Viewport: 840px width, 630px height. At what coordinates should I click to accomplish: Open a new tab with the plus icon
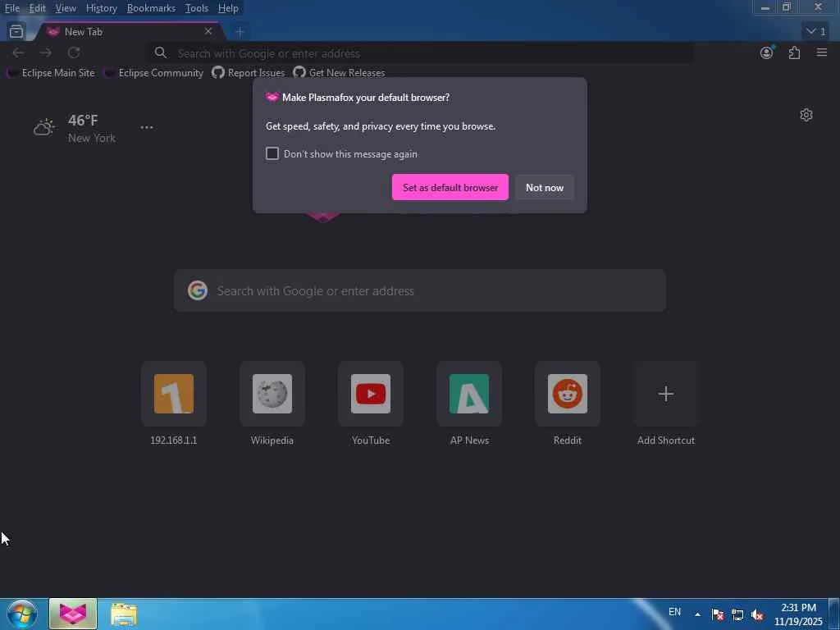click(240, 32)
